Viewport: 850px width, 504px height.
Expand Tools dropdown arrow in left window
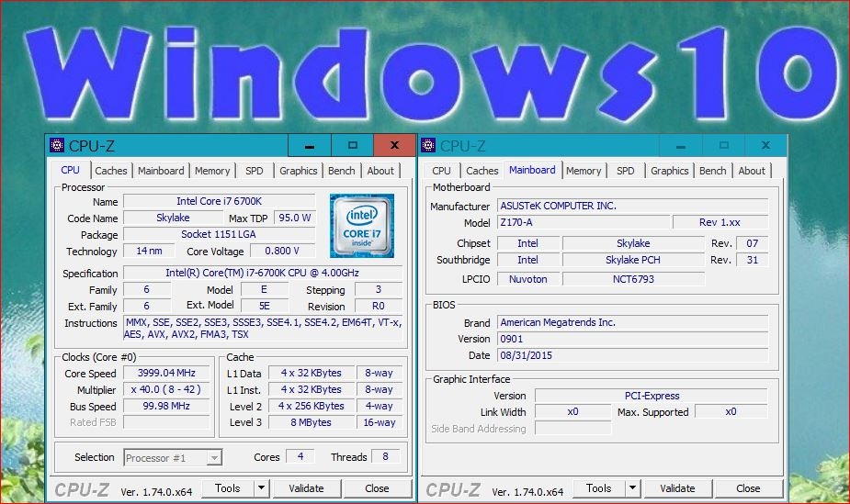262,487
